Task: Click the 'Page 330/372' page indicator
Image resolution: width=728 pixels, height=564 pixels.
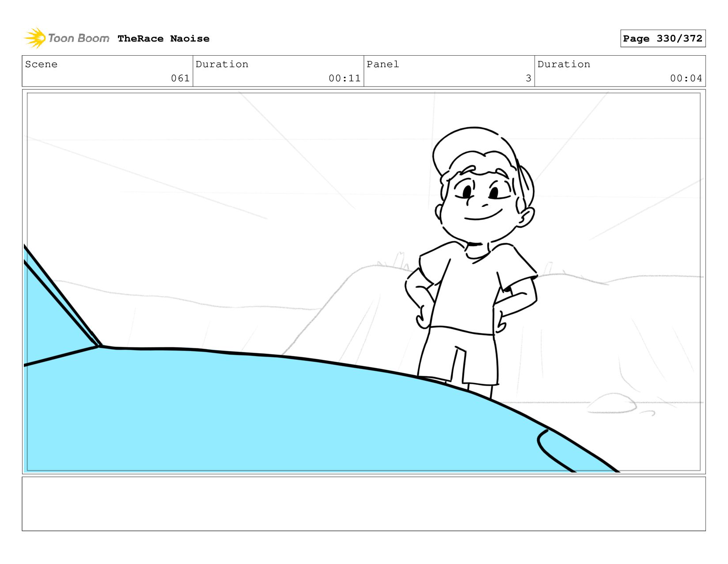Action: click(663, 38)
